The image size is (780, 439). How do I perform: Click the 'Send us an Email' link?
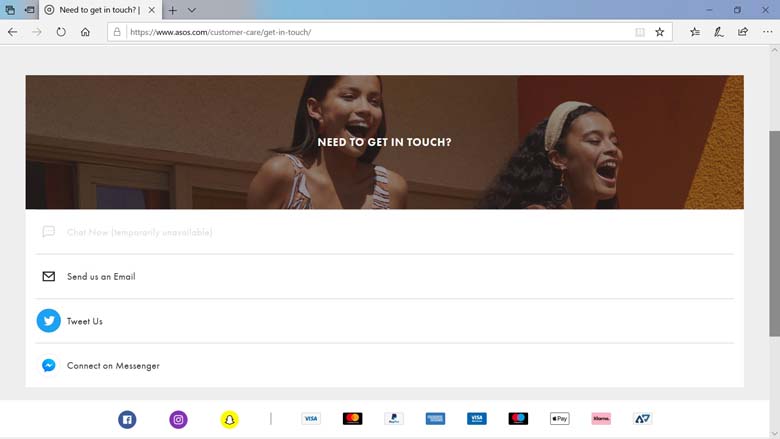tap(101, 277)
